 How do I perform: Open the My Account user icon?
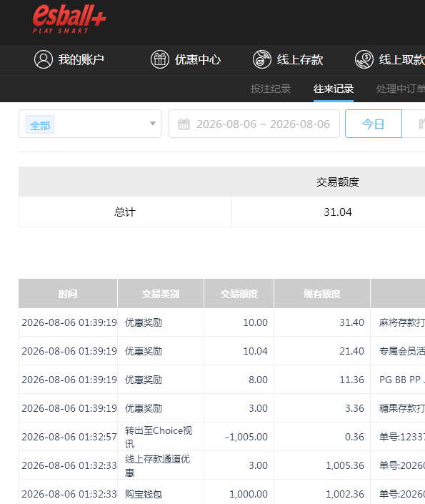click(x=44, y=59)
